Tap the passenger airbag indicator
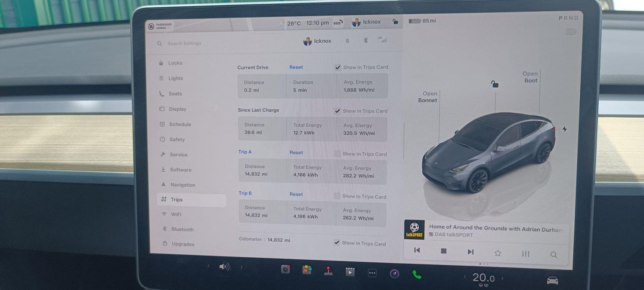Screen dimensions: 644x290 click(x=160, y=26)
